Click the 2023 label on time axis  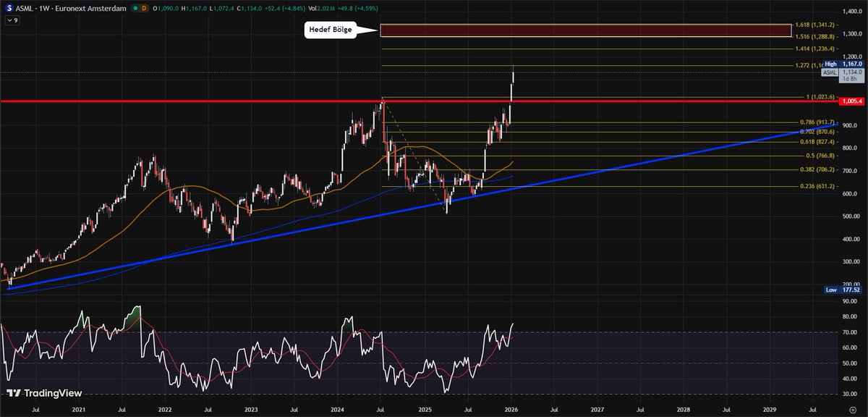click(251, 409)
